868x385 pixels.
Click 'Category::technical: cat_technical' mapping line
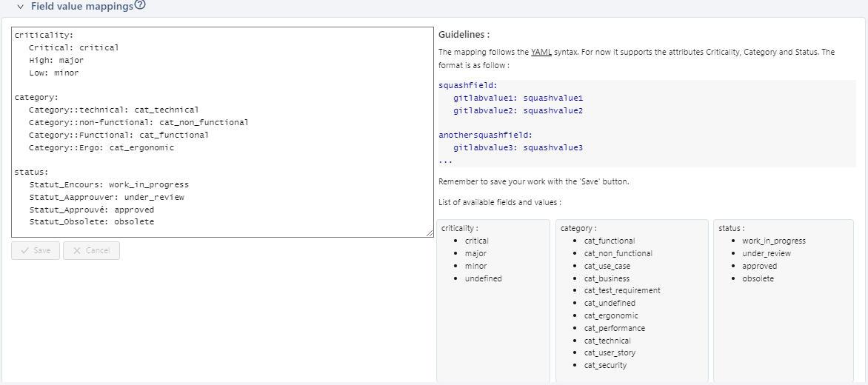(113, 110)
